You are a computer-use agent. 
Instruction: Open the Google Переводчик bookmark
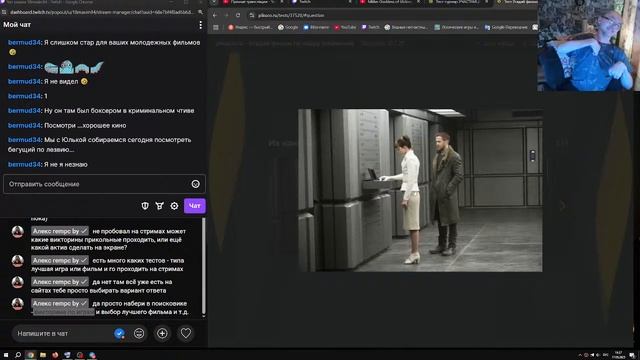[506, 27]
